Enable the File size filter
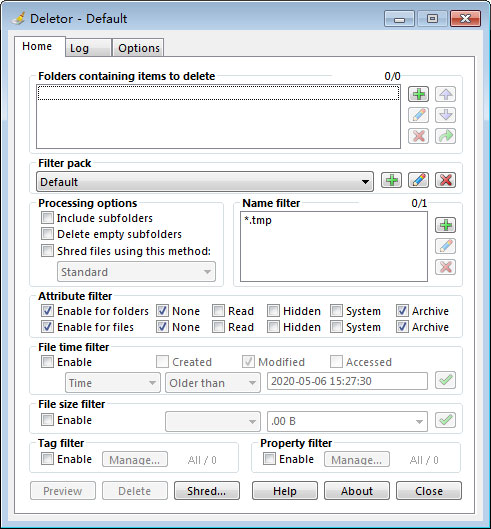This screenshot has width=491, height=529. coord(47,420)
